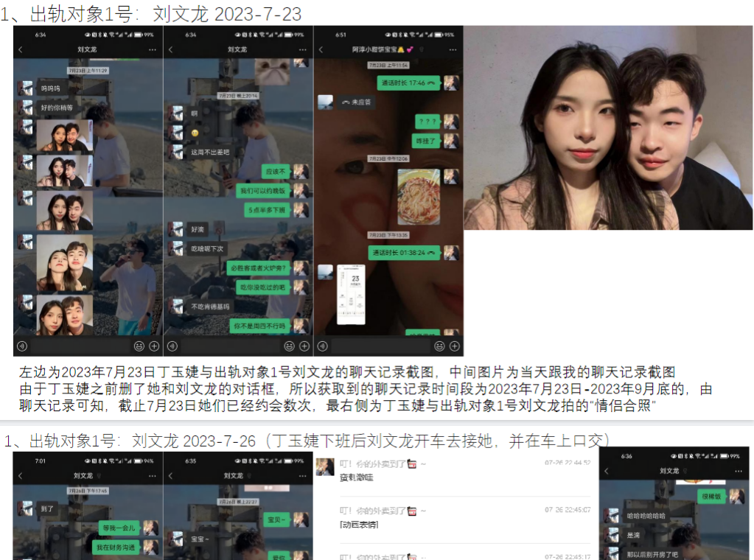Tap back arrow in the 6:51 chat screenshot
The width and height of the screenshot is (754, 560).
click(321, 49)
